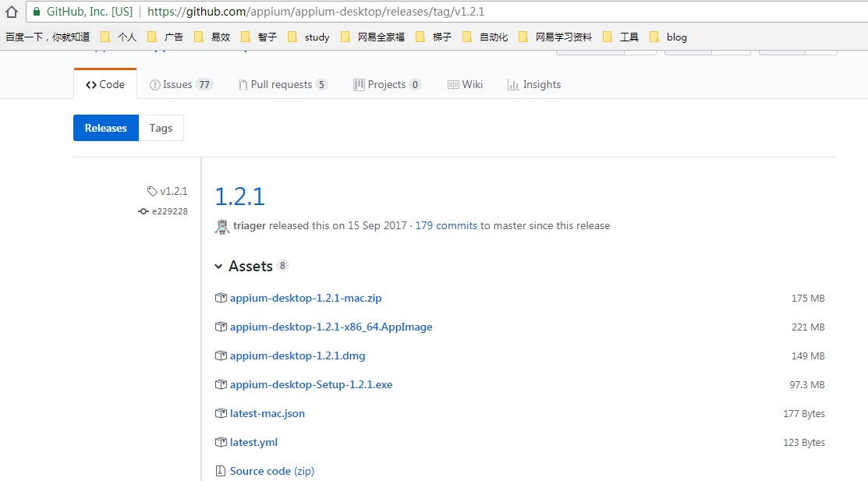Click the browser home icon
Screen dimensions: 868x481
tap(12, 11)
